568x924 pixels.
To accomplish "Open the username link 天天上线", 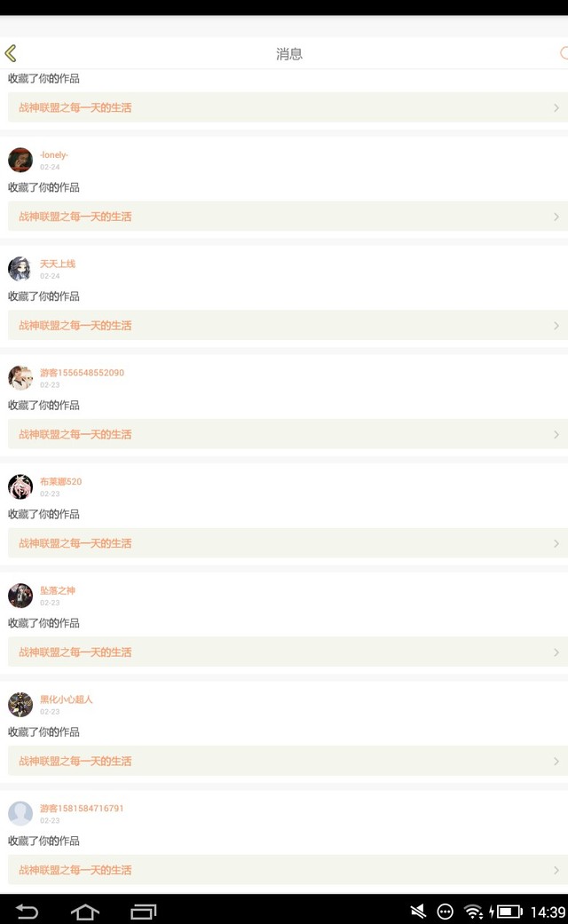I will pos(58,264).
